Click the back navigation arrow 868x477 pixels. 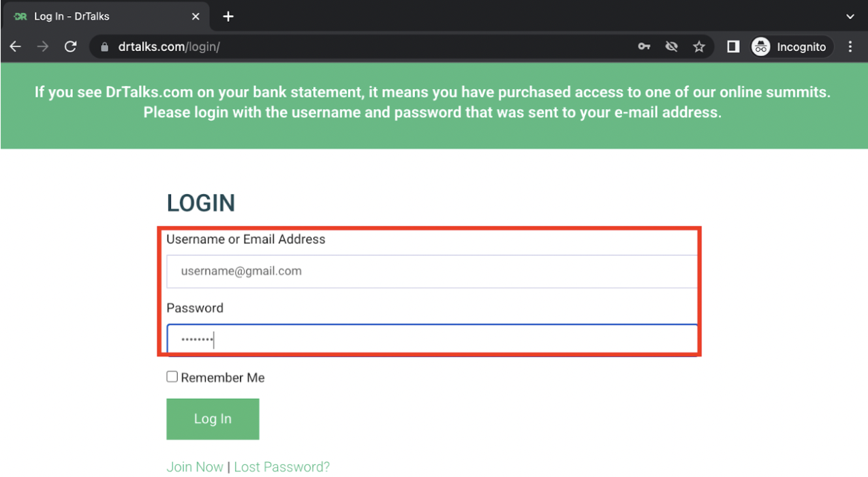(15, 46)
